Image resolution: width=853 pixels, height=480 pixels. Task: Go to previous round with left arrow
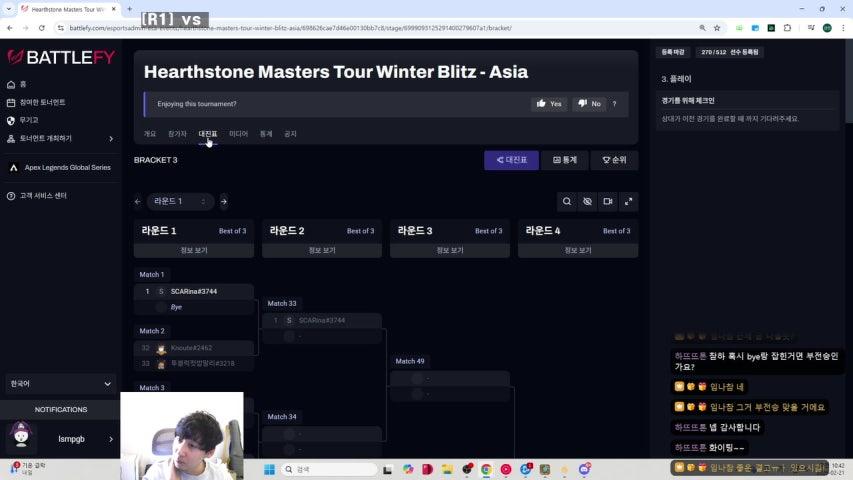tap(138, 202)
